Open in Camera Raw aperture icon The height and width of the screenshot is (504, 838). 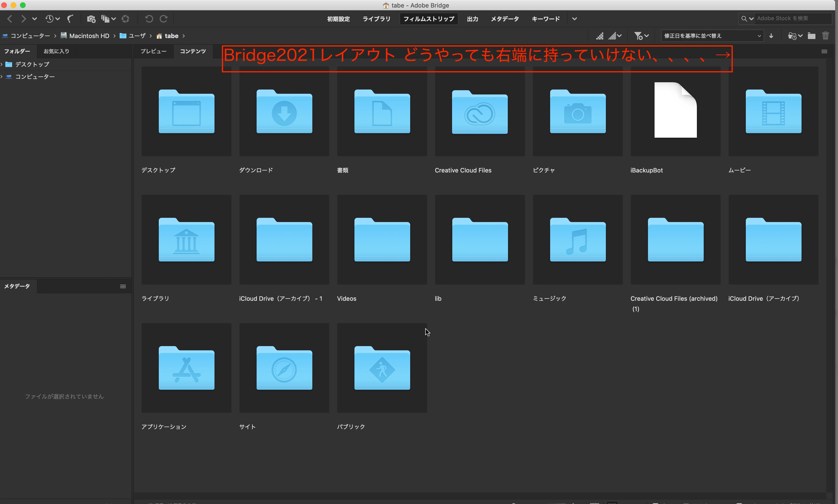point(125,19)
